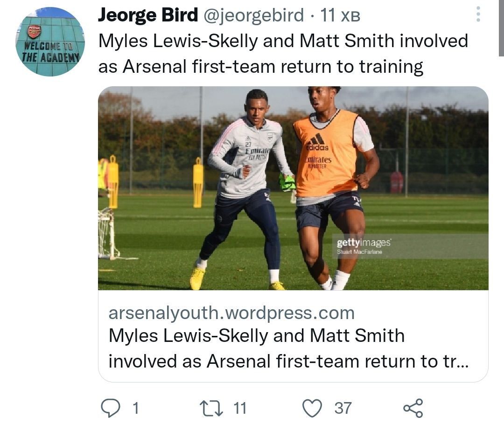Click the like count of 37
The width and height of the screenshot is (504, 431).
click(343, 409)
